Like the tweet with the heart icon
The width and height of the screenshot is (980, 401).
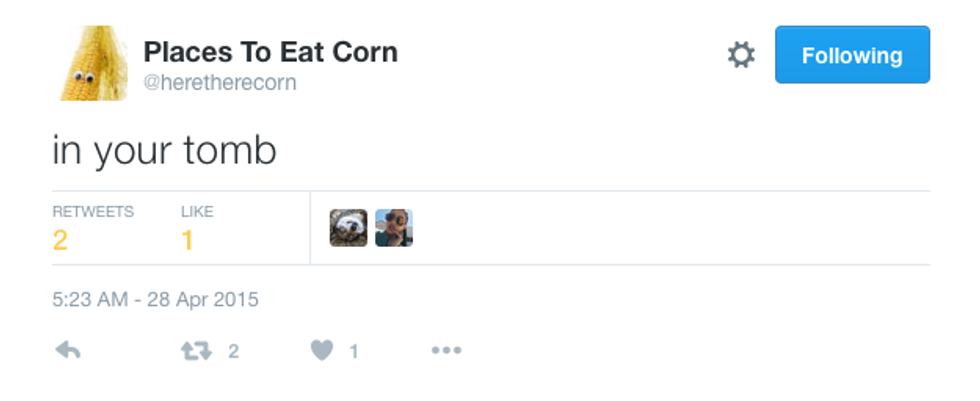pos(321,351)
